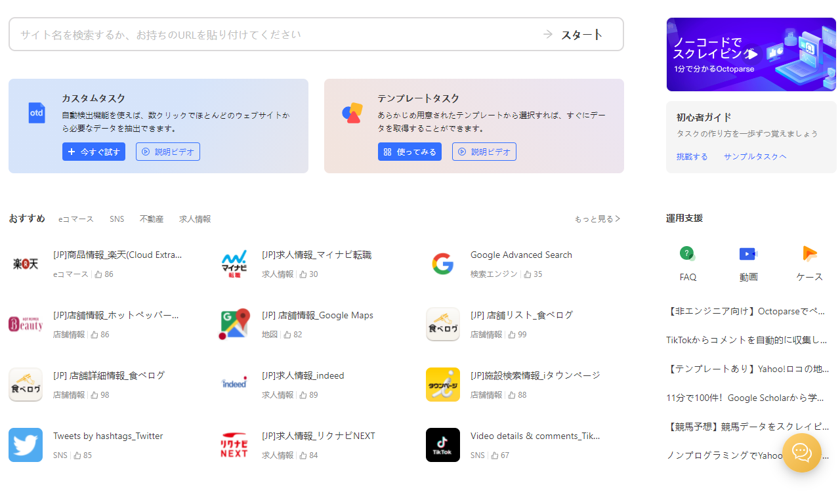Viewport: 840px width, 504px height.
Task: Open the 【競馬予想】 scraping article
Action: (x=747, y=427)
